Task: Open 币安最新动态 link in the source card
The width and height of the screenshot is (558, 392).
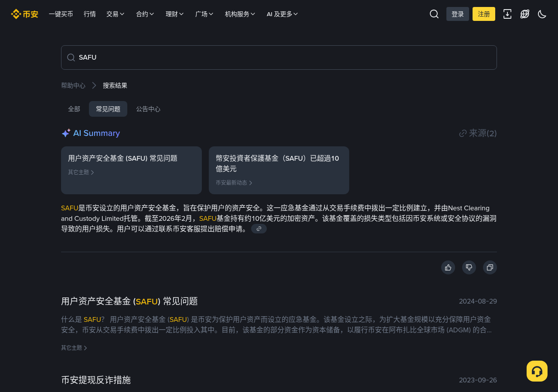Action: [x=234, y=182]
